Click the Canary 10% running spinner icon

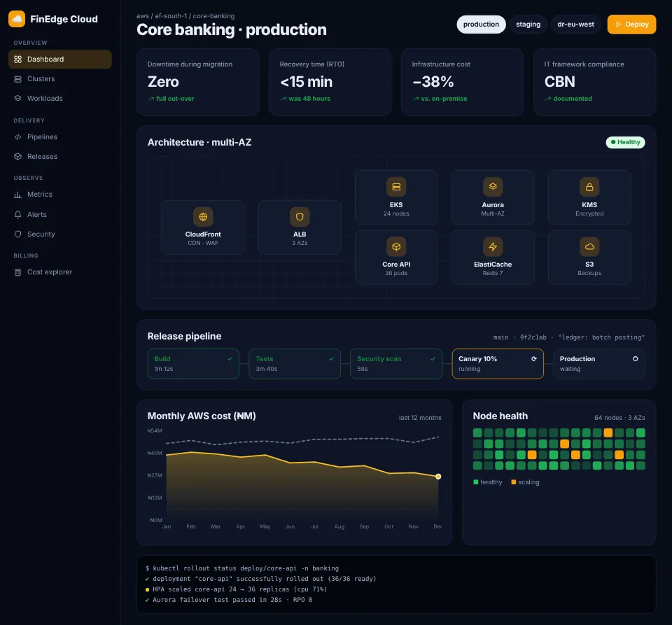coord(534,359)
